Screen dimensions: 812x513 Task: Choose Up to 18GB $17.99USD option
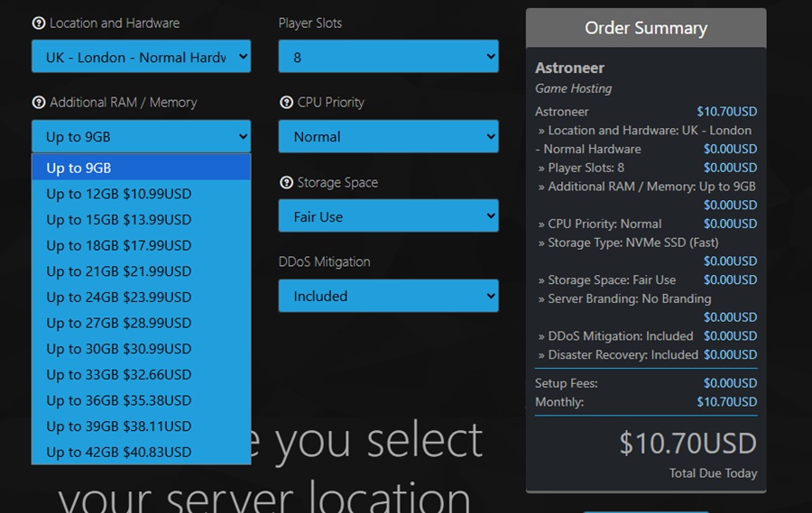(x=141, y=245)
